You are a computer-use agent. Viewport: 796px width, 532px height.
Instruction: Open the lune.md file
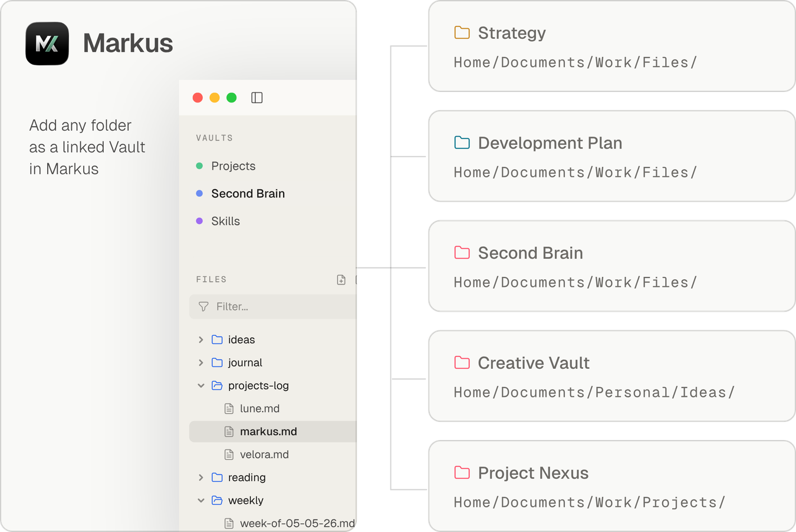[259, 408]
